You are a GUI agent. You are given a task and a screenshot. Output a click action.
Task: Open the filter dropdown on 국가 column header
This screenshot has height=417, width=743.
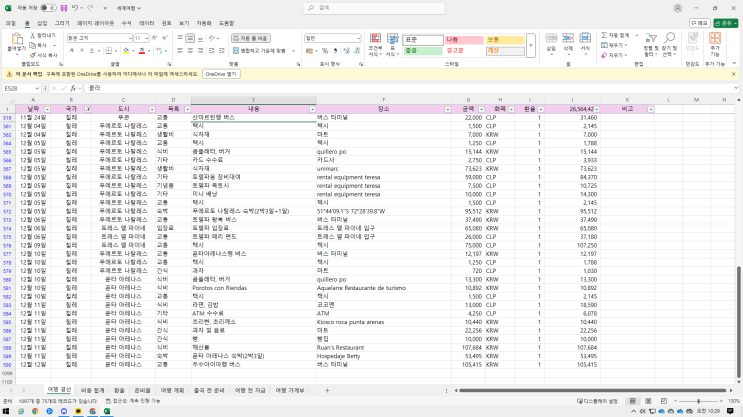(x=88, y=109)
